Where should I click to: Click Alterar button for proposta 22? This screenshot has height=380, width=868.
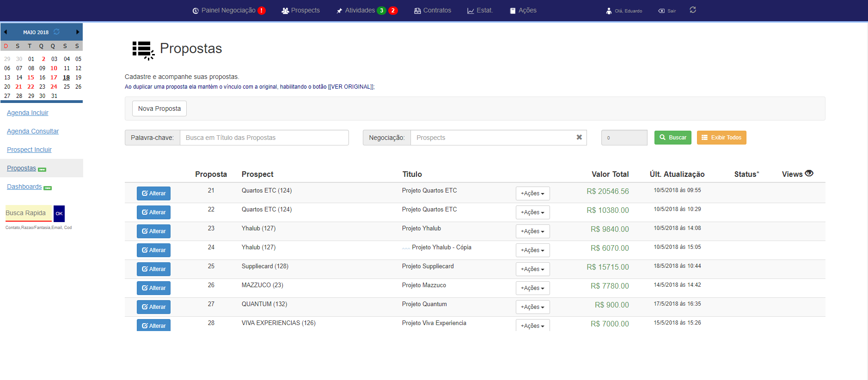click(153, 212)
